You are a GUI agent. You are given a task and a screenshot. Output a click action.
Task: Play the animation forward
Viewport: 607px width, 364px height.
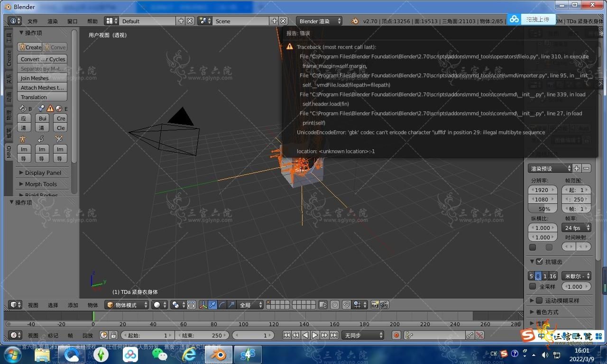point(315,335)
